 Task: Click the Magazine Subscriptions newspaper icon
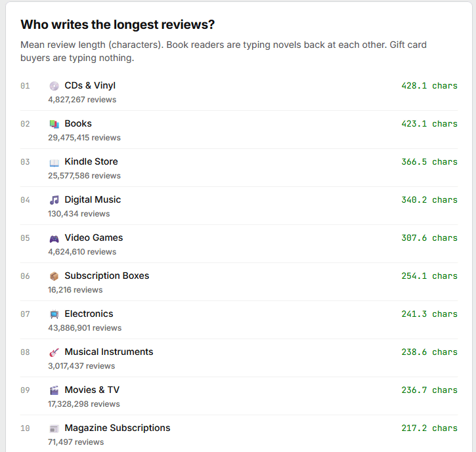(54, 428)
